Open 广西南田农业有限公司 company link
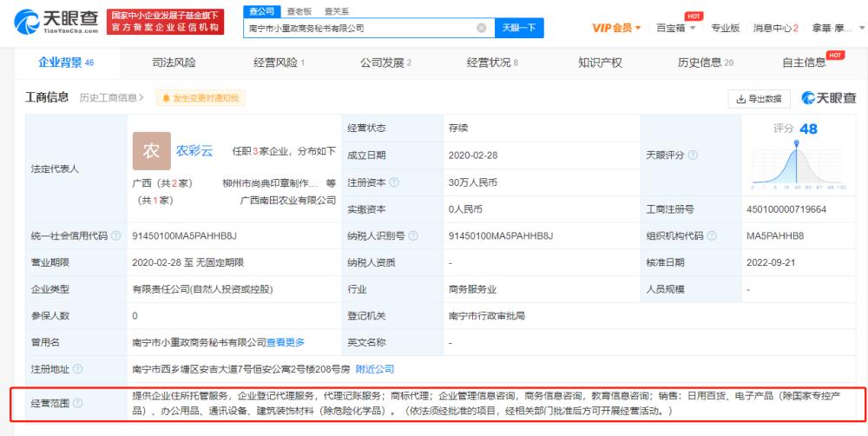The image size is (868, 436). (x=288, y=200)
